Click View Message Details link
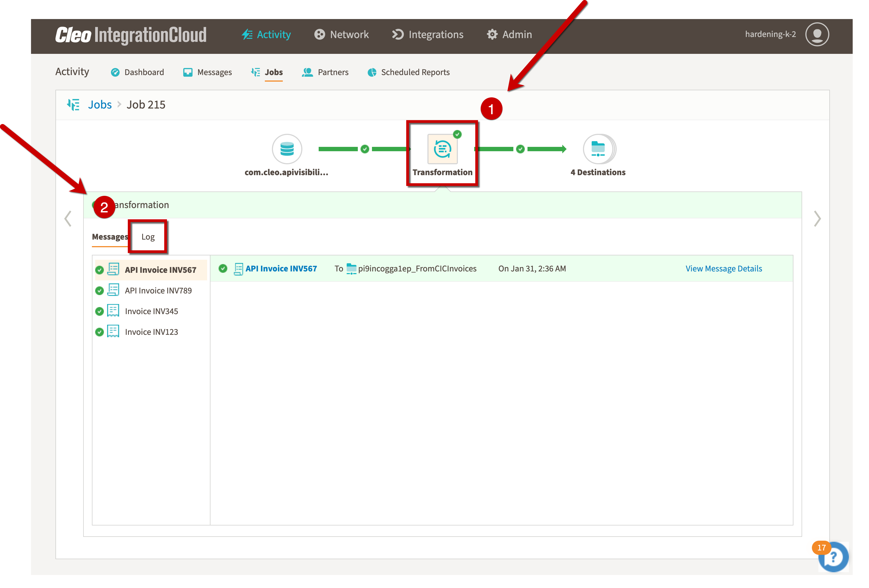Image resolution: width=869 pixels, height=588 pixels. [724, 269]
